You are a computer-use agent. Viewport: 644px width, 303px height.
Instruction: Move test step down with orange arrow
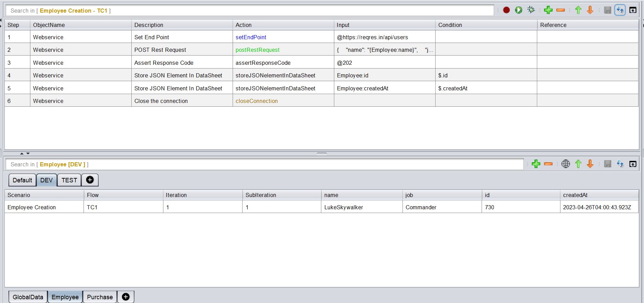click(590, 10)
